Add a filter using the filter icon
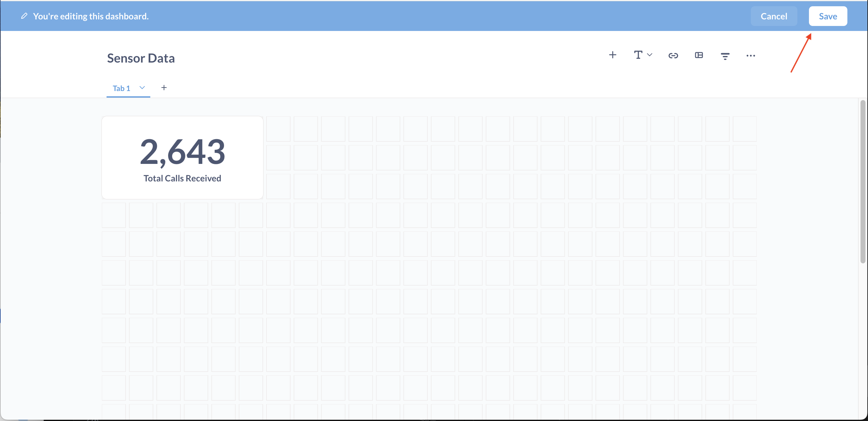Viewport: 868px width, 421px height. point(725,56)
